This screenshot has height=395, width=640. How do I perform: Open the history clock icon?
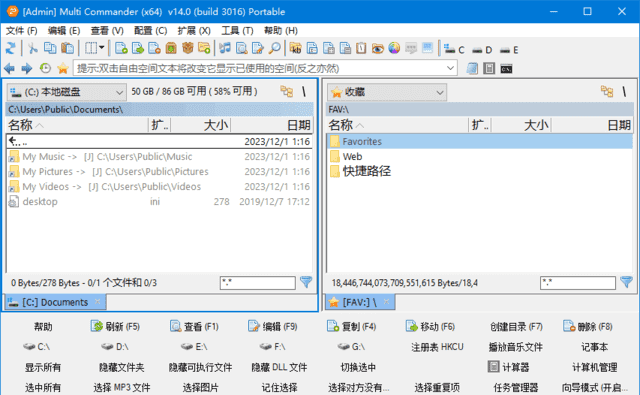[45, 68]
